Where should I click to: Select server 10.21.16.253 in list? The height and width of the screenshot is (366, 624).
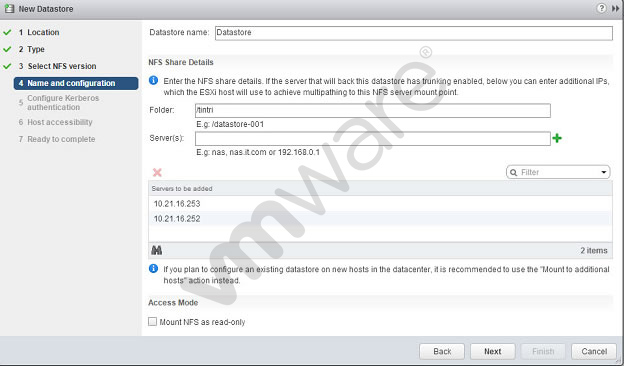coord(380,204)
